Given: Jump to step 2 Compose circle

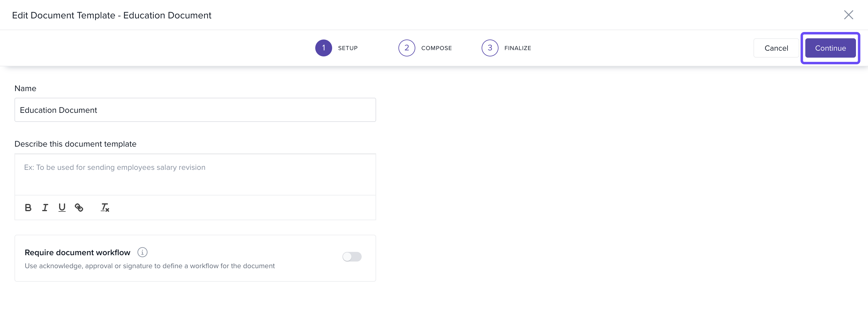Looking at the screenshot, I should coord(406,48).
